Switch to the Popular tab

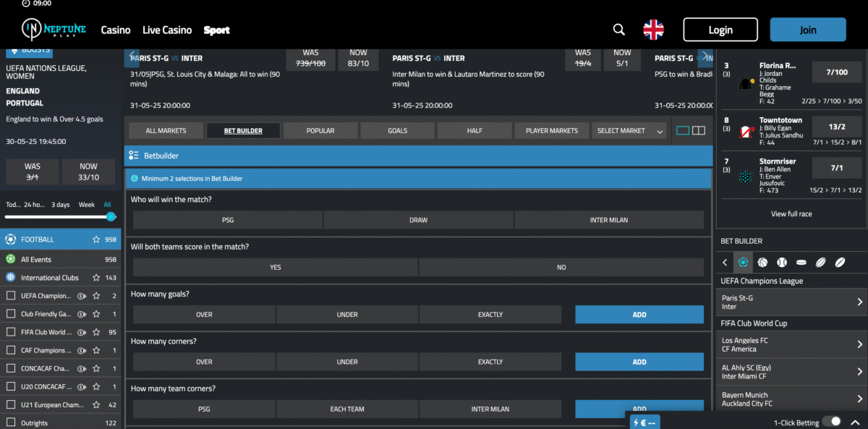point(320,131)
